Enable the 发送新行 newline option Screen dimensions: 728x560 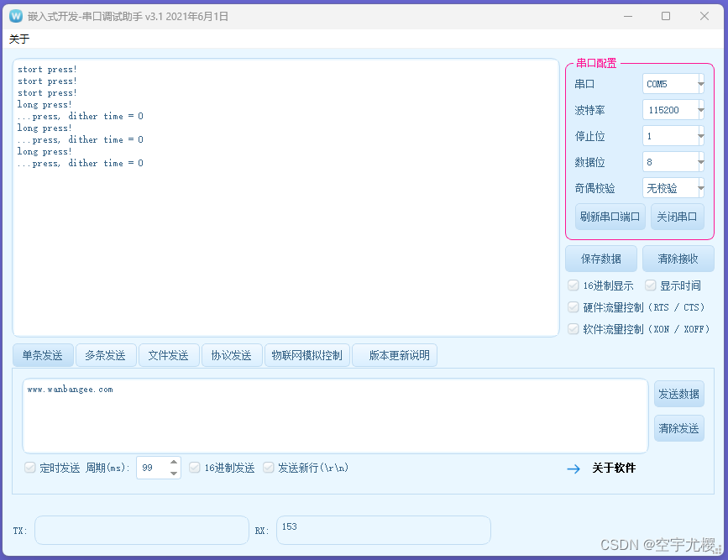pos(269,468)
